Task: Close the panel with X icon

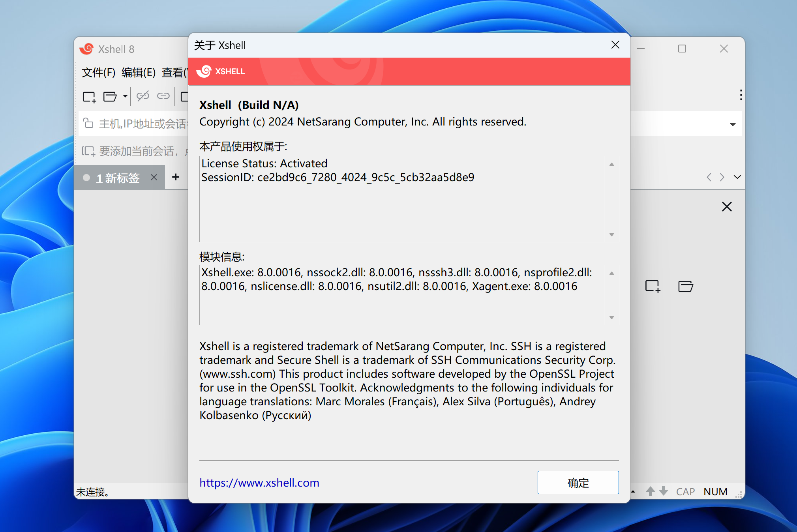Action: coord(727,207)
